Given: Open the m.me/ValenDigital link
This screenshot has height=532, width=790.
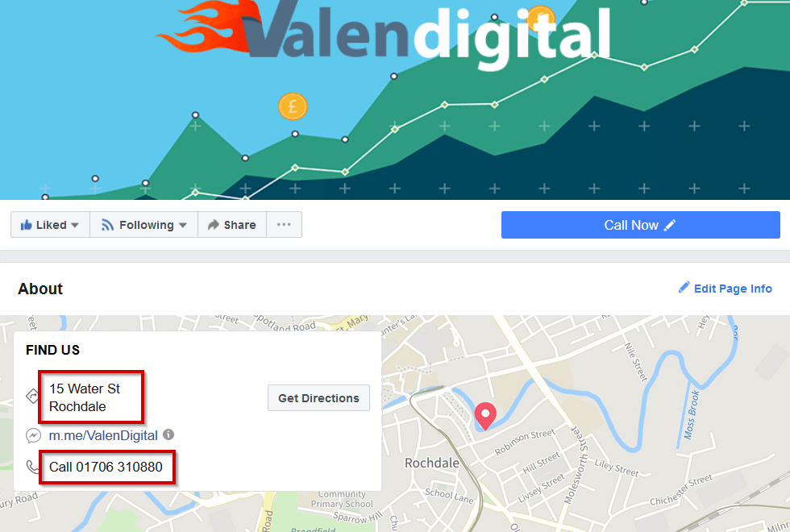Looking at the screenshot, I should [103, 435].
